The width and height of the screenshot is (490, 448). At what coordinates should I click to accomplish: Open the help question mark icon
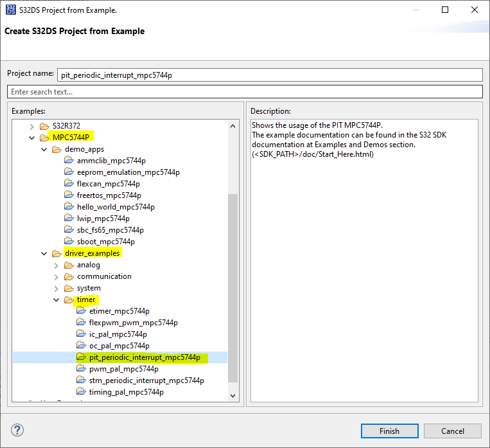click(x=17, y=430)
